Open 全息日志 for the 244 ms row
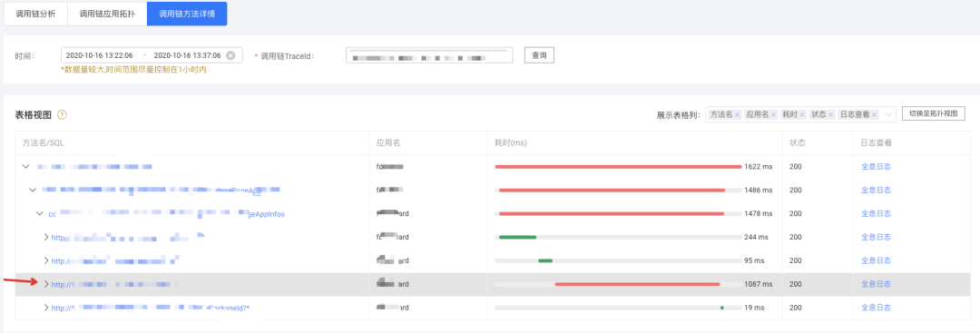 coord(876,238)
